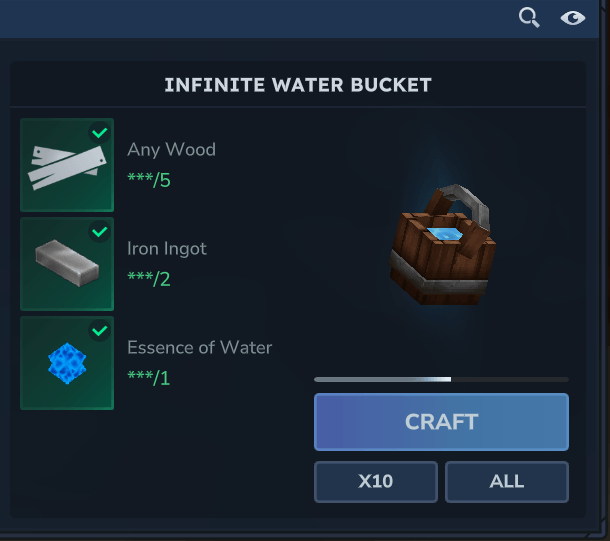Click the Essence of Water quantity count
The width and height of the screenshot is (610, 541).
click(x=149, y=378)
